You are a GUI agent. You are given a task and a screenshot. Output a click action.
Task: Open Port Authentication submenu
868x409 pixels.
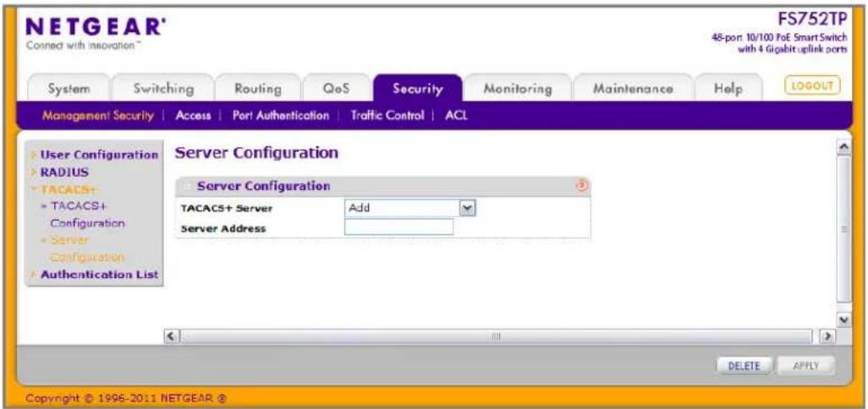point(281,116)
